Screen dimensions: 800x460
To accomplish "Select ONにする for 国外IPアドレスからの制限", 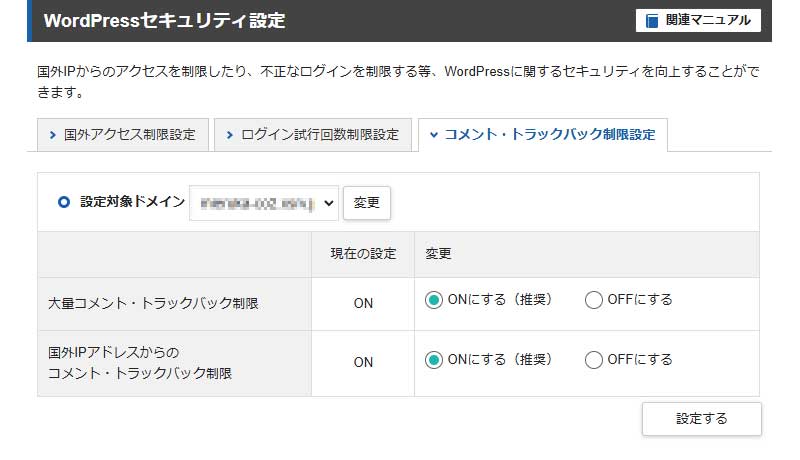I will 434,360.
